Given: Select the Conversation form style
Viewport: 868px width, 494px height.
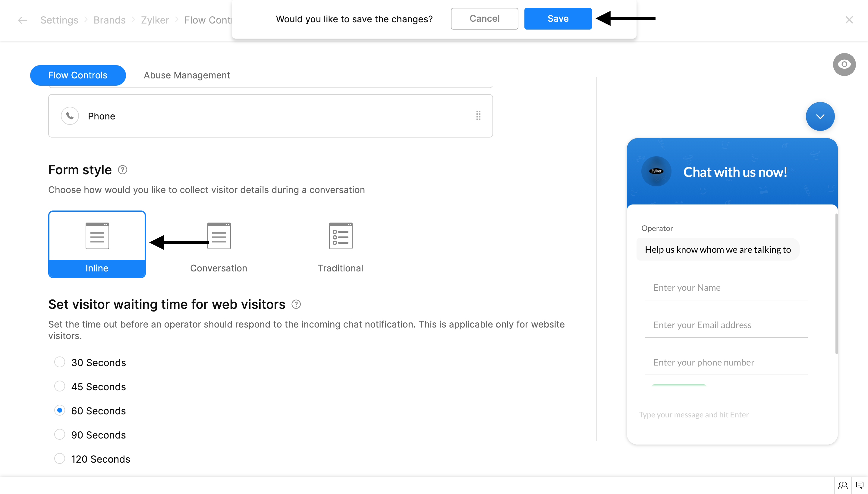Looking at the screenshot, I should pyautogui.click(x=219, y=247).
